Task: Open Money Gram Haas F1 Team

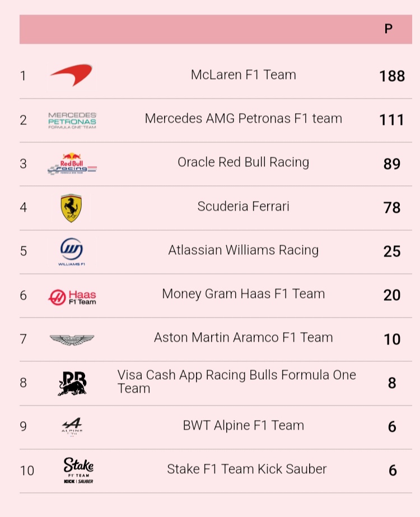Action: (x=243, y=294)
